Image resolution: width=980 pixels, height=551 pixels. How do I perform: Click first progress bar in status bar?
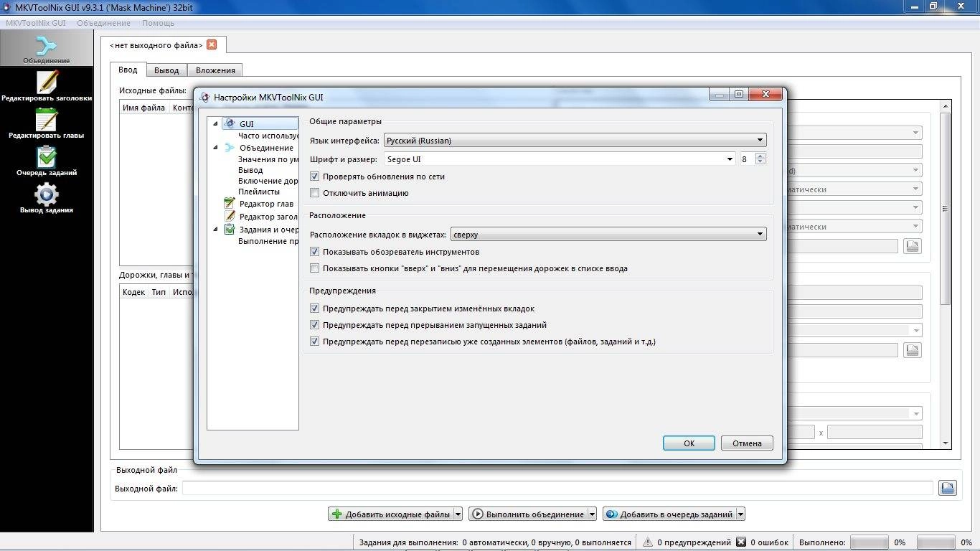(870, 542)
